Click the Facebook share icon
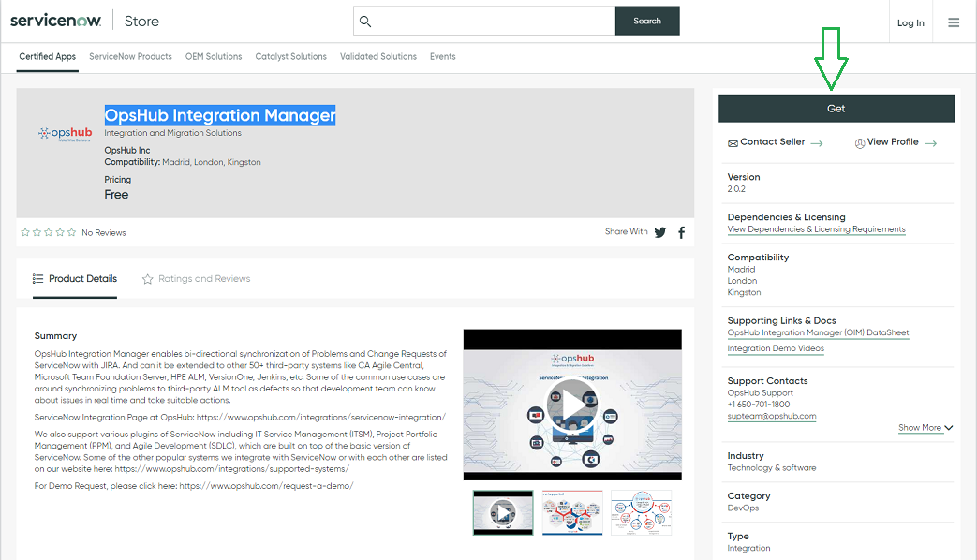 click(x=681, y=232)
